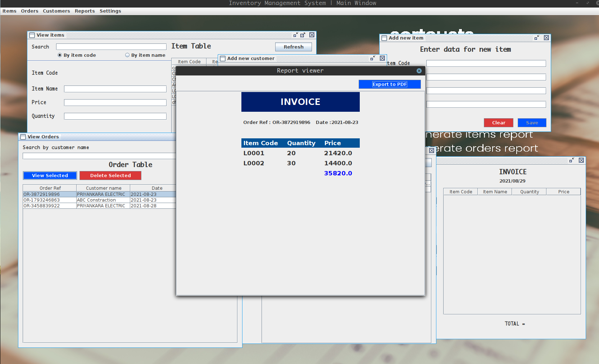This screenshot has width=599, height=364.
Task: Restore the Add new customer window
Action: (372, 58)
